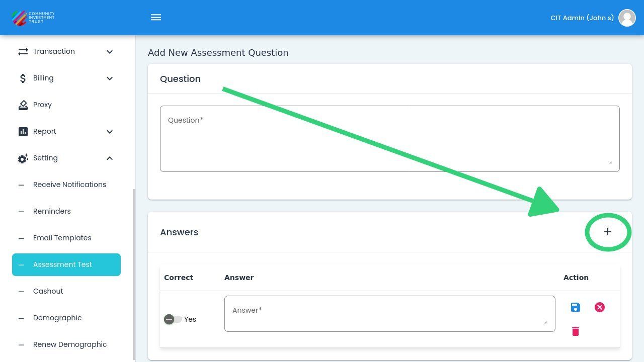
Task: Click the plus icon to add an answer
Action: [608, 232]
